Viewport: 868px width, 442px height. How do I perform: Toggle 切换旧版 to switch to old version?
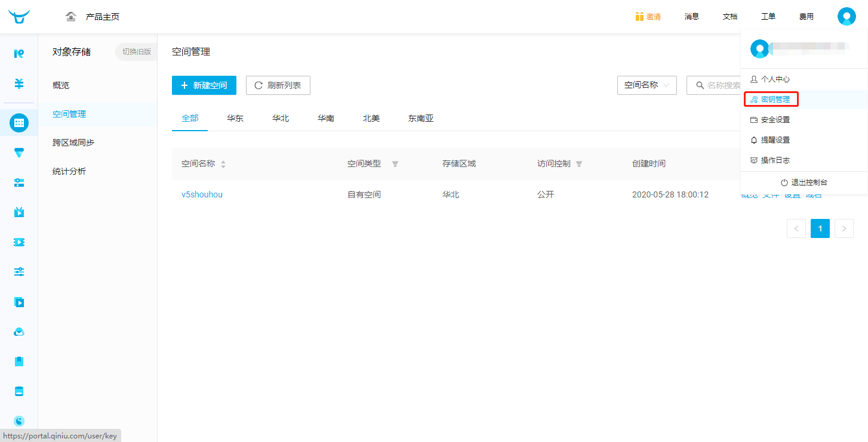(137, 52)
